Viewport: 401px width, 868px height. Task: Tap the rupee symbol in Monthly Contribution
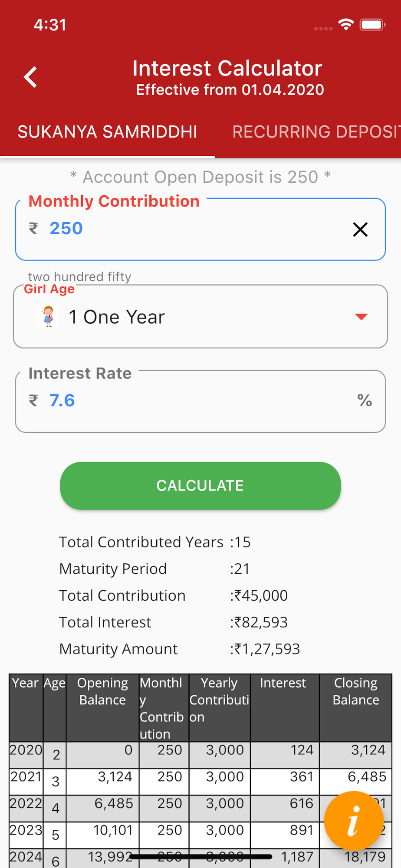pyautogui.click(x=33, y=228)
